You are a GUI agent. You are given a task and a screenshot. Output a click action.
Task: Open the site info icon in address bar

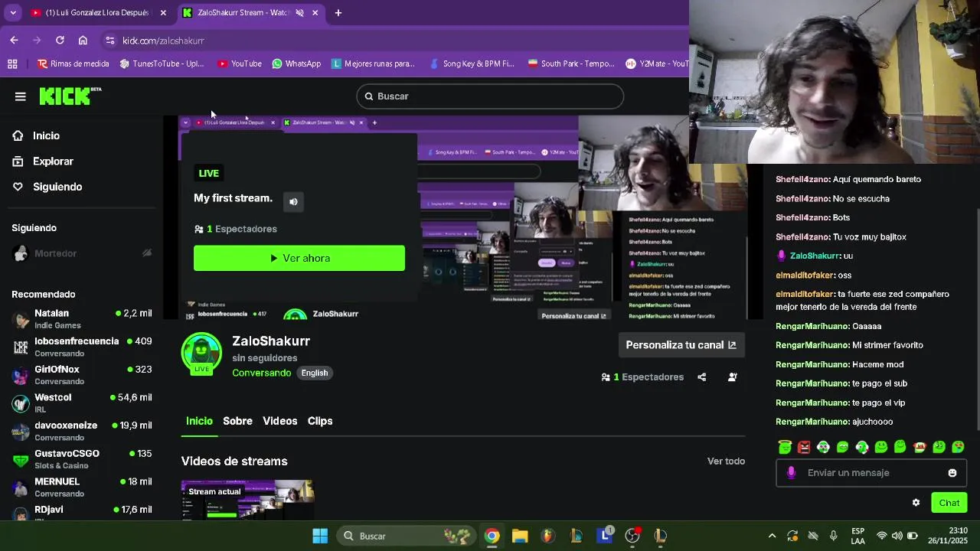pos(109,41)
